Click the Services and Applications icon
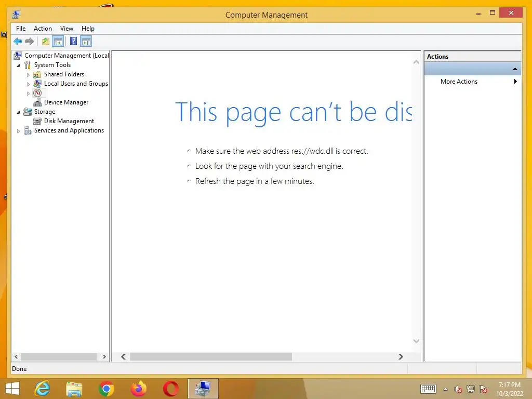532x399 pixels. point(28,130)
